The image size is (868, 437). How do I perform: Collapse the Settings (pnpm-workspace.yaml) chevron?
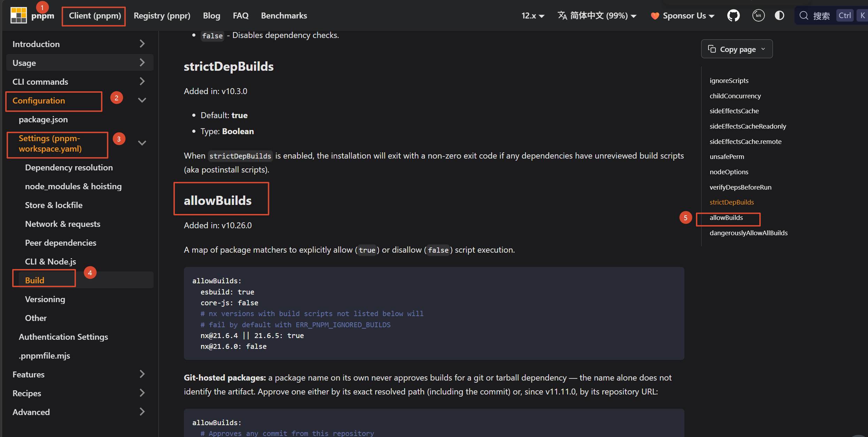point(142,143)
